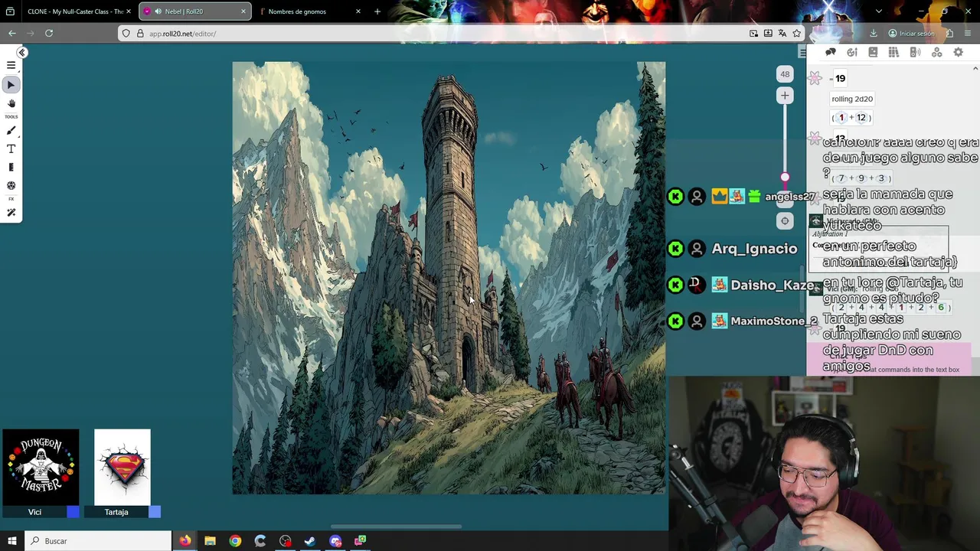Screen dimensions: 980x551
Task: Switch to the Nombres de gnomos tab
Action: point(311,11)
